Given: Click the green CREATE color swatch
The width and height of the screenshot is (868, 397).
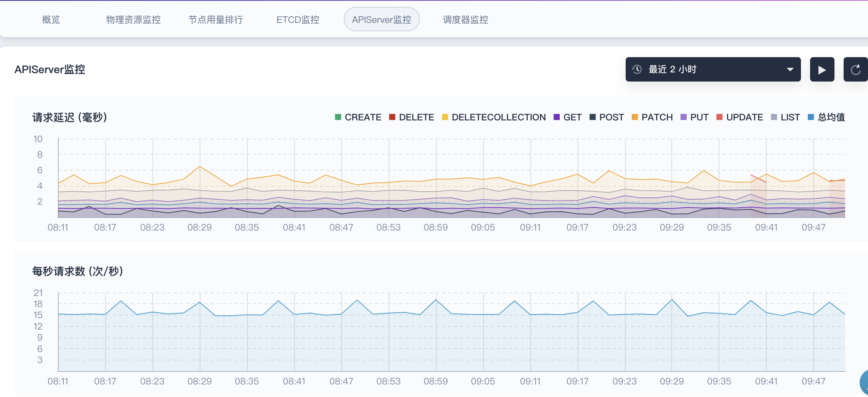Looking at the screenshot, I should point(338,117).
